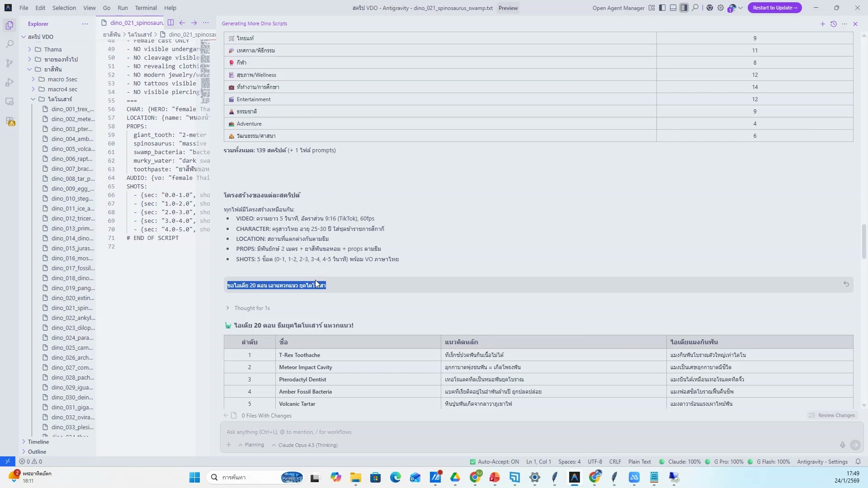Open the Terminal menu
The width and height of the screenshot is (868, 488).
146,8
